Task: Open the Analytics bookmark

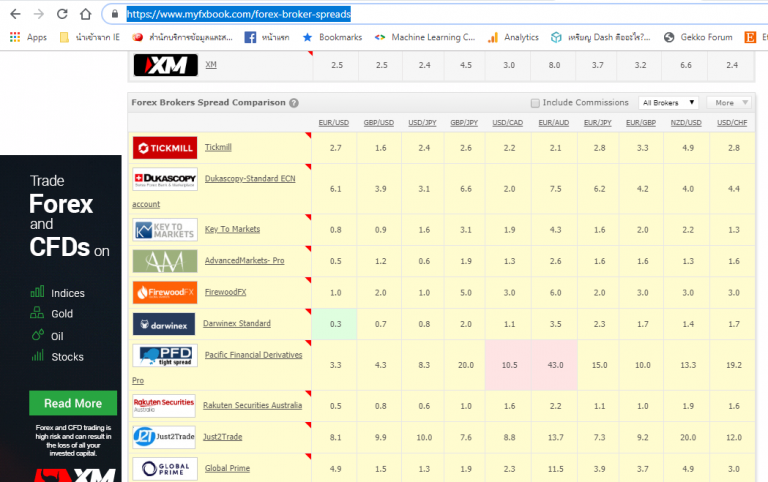Action: [x=513, y=37]
